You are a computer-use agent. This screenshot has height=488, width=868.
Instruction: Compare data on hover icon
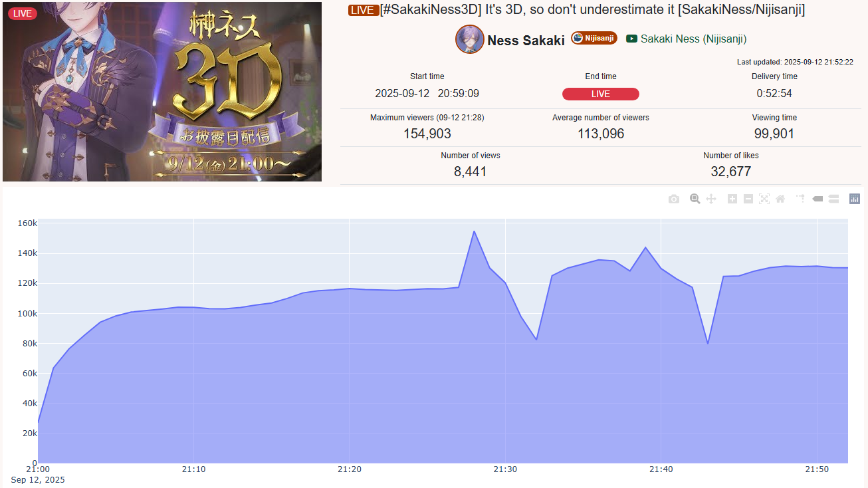[x=833, y=199]
